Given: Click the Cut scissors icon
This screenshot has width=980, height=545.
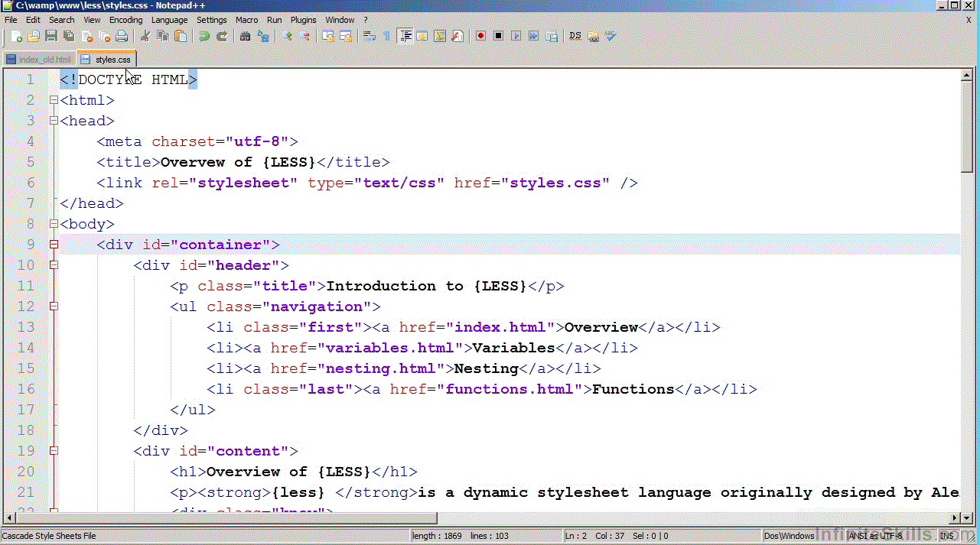Looking at the screenshot, I should [x=145, y=36].
